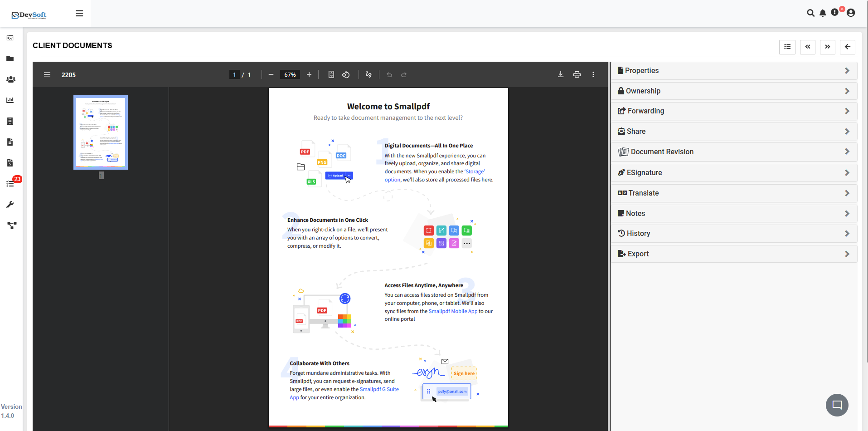The width and height of the screenshot is (868, 431).
Task: Rotate the PDF page clockwise
Action: (346, 74)
